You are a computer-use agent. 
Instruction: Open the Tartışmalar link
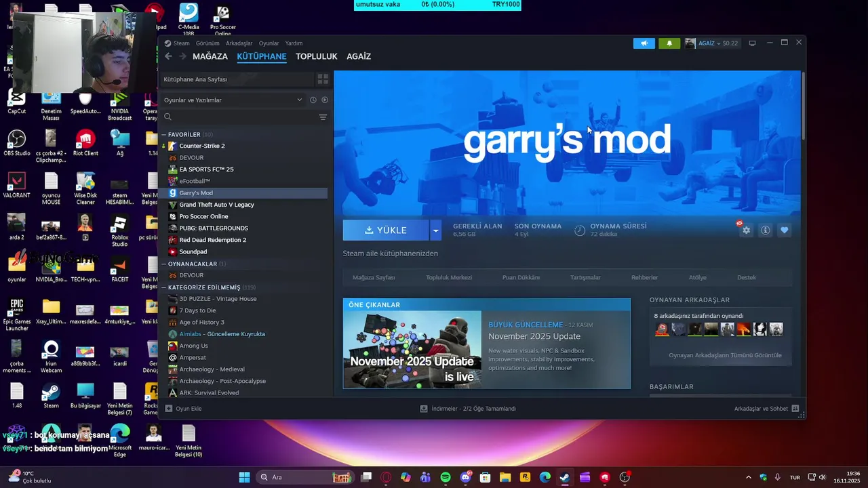(585, 277)
